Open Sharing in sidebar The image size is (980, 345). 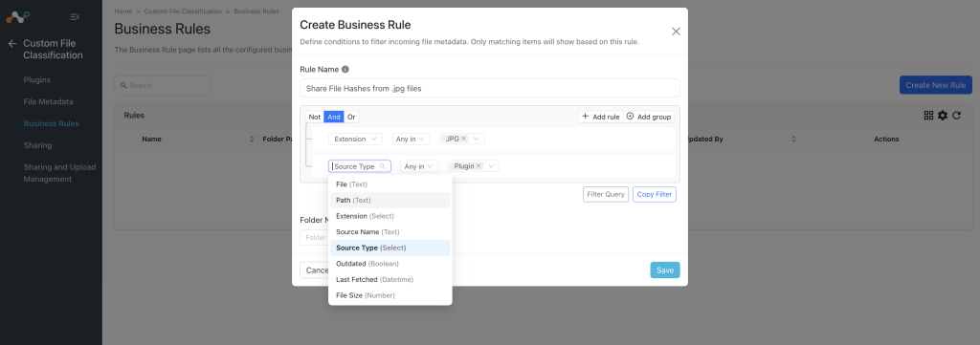[x=37, y=145]
